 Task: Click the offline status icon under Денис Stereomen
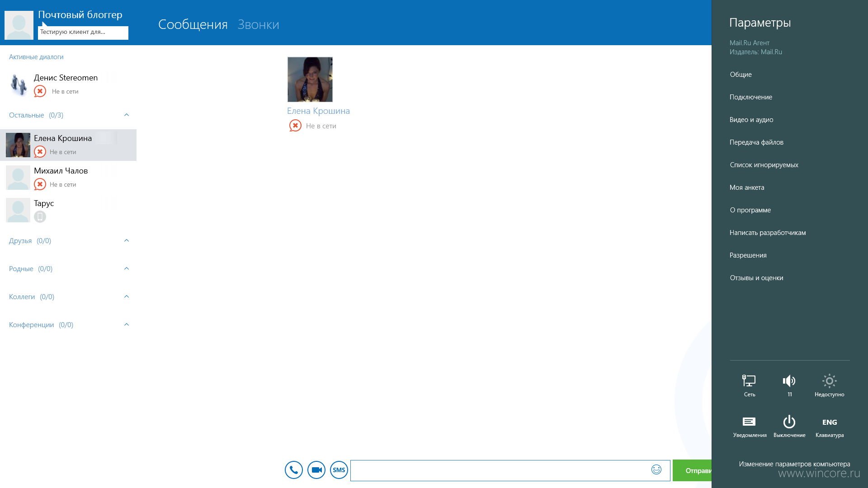pos(40,91)
